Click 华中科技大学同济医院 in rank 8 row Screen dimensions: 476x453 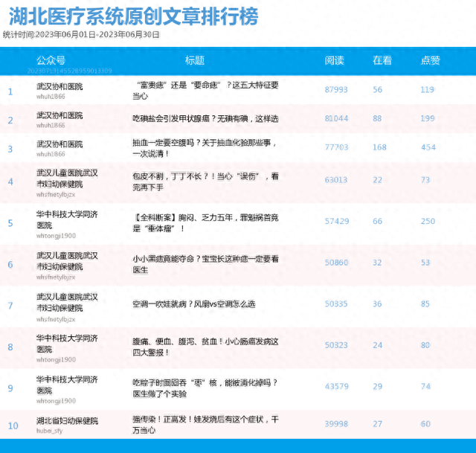(67, 344)
